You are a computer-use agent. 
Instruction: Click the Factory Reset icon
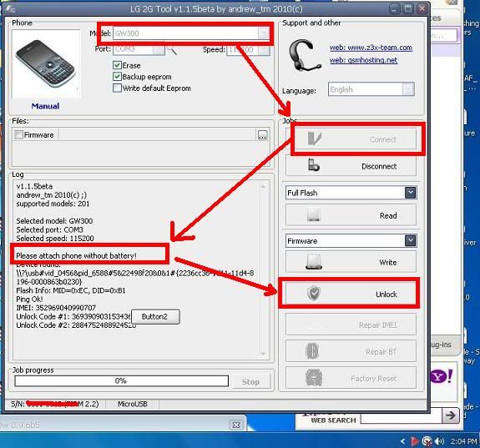(314, 378)
